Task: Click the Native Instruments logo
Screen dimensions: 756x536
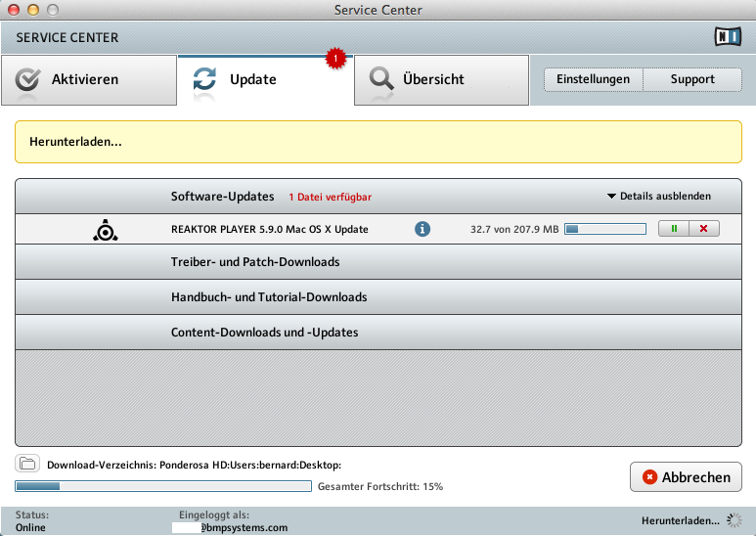Action: coord(728,36)
